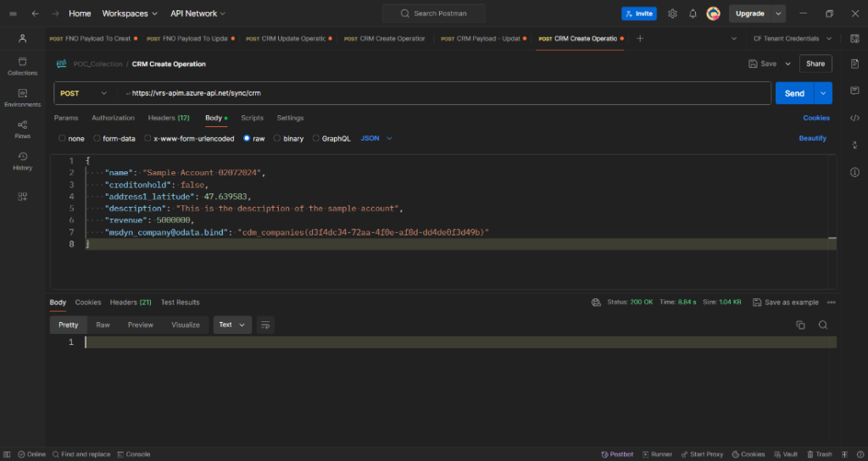
Task: Switch to the Headers (12) tab
Action: point(169,118)
